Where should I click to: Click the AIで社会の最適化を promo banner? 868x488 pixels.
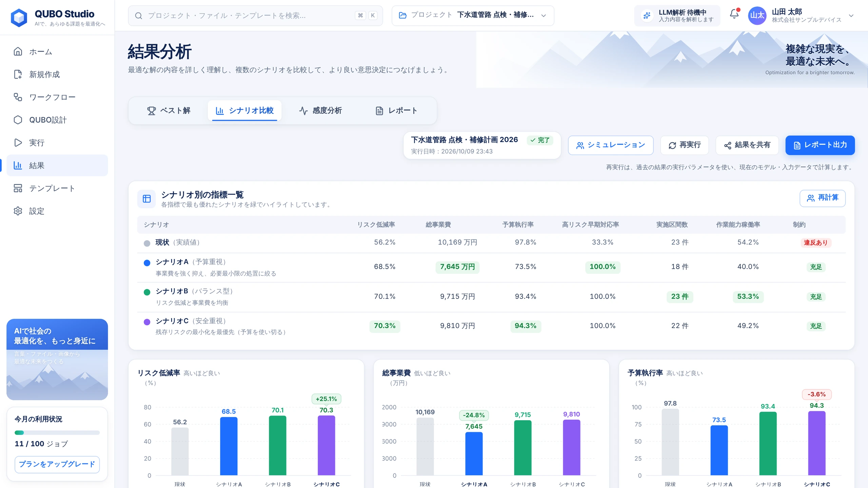[57, 359]
